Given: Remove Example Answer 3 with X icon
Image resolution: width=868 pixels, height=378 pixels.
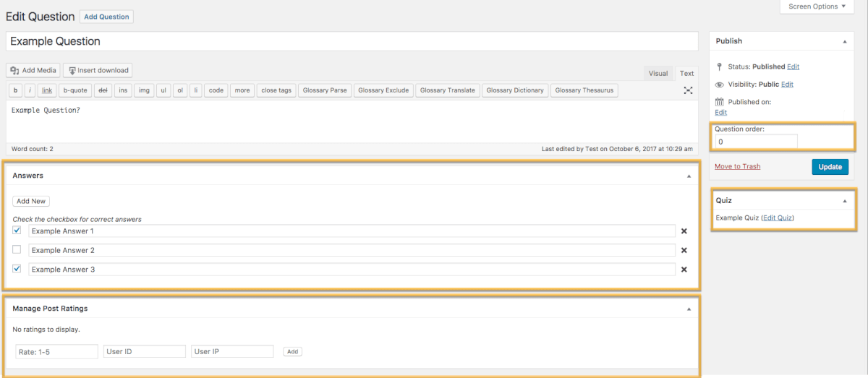Looking at the screenshot, I should tap(684, 270).
